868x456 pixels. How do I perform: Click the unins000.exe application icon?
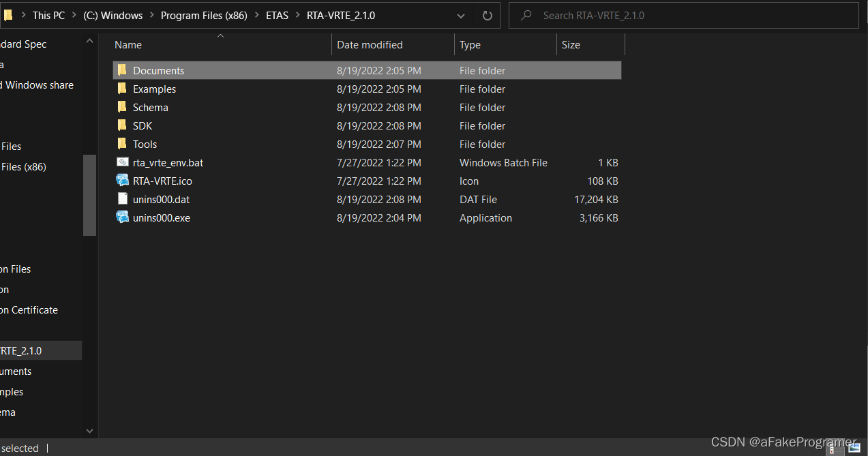coord(122,217)
